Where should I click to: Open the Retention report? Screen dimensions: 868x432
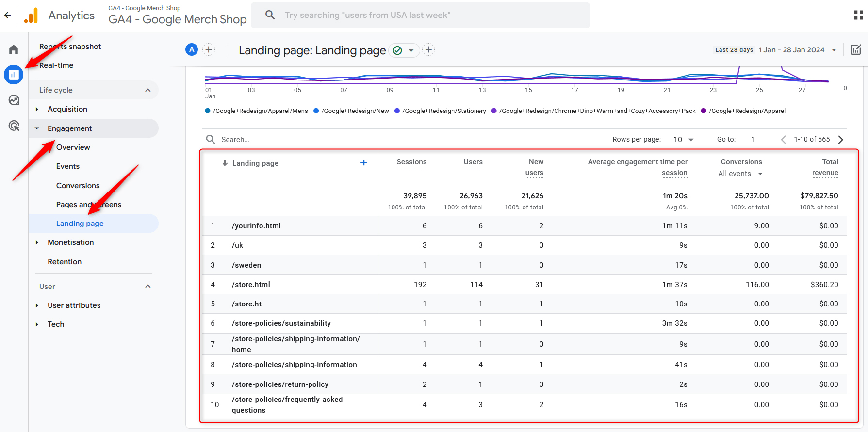(x=65, y=262)
